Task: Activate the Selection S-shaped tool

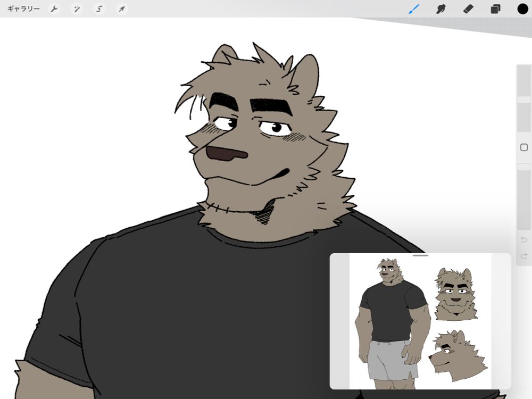Action: click(99, 9)
